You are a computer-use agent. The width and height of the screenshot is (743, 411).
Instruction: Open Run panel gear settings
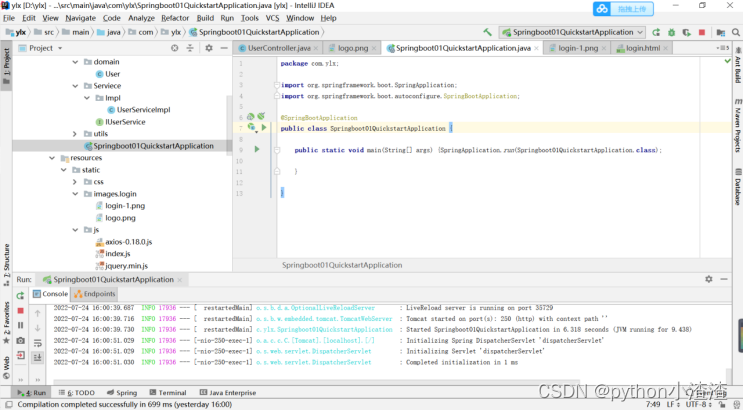708,279
